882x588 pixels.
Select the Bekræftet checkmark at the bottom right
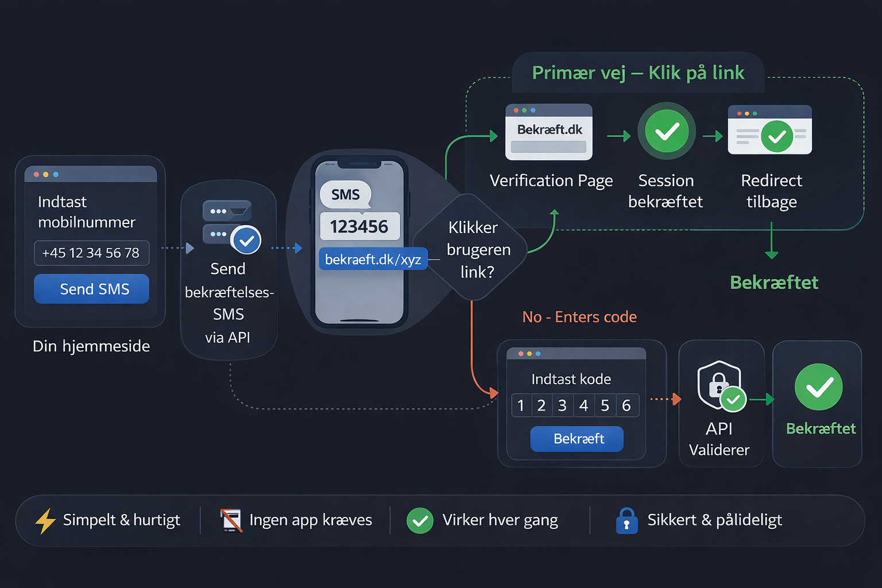(818, 386)
